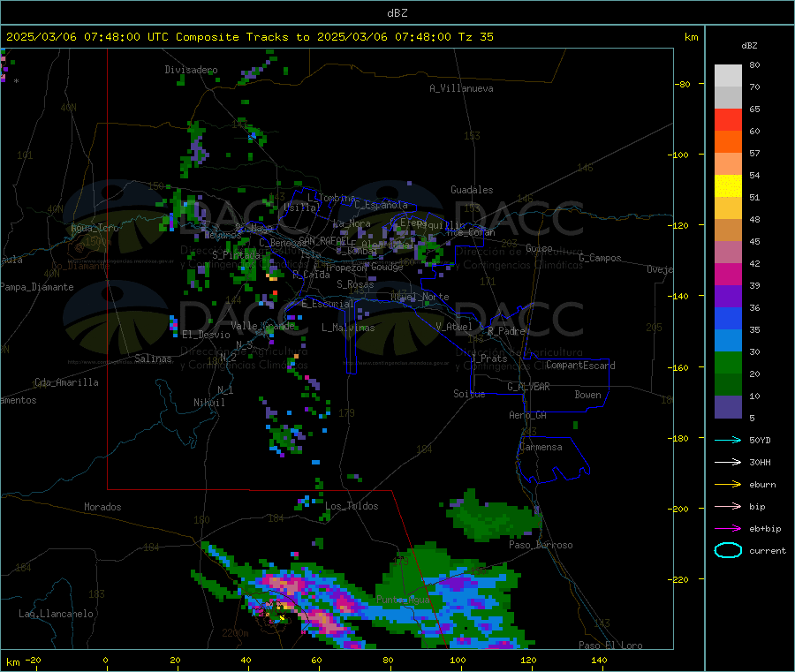Pick the gray 70–65 dBZ swatch
The width and height of the screenshot is (795, 672).
(x=728, y=98)
